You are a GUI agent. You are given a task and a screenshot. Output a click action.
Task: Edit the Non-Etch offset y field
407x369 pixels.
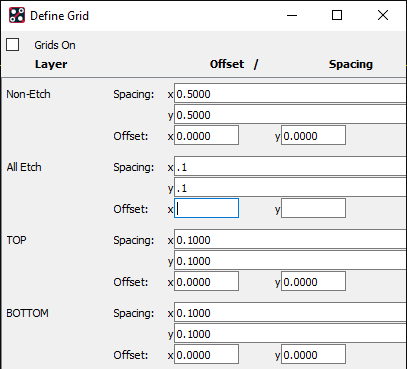point(313,135)
